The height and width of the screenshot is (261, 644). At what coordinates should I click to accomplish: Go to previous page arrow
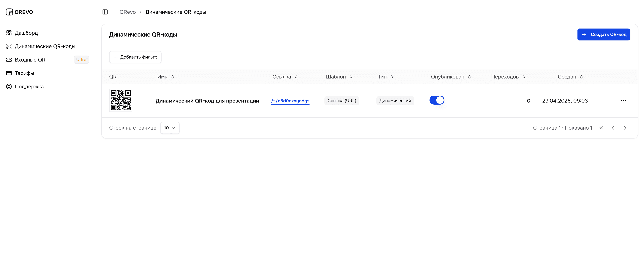coord(613,128)
